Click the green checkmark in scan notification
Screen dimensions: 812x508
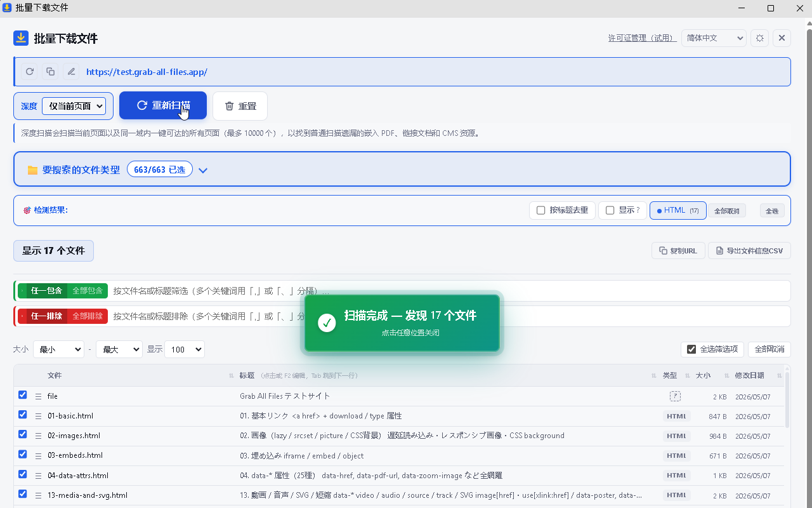(x=327, y=323)
